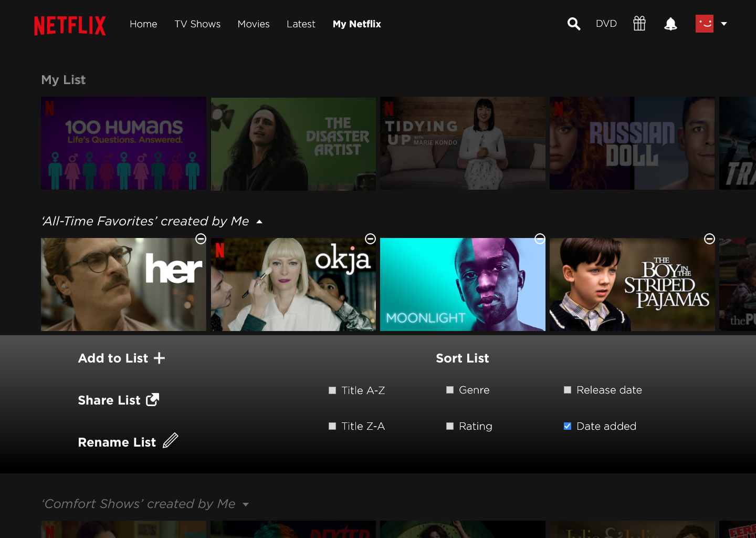
Task: Open Russian Doll thumbnail
Action: [x=632, y=143]
